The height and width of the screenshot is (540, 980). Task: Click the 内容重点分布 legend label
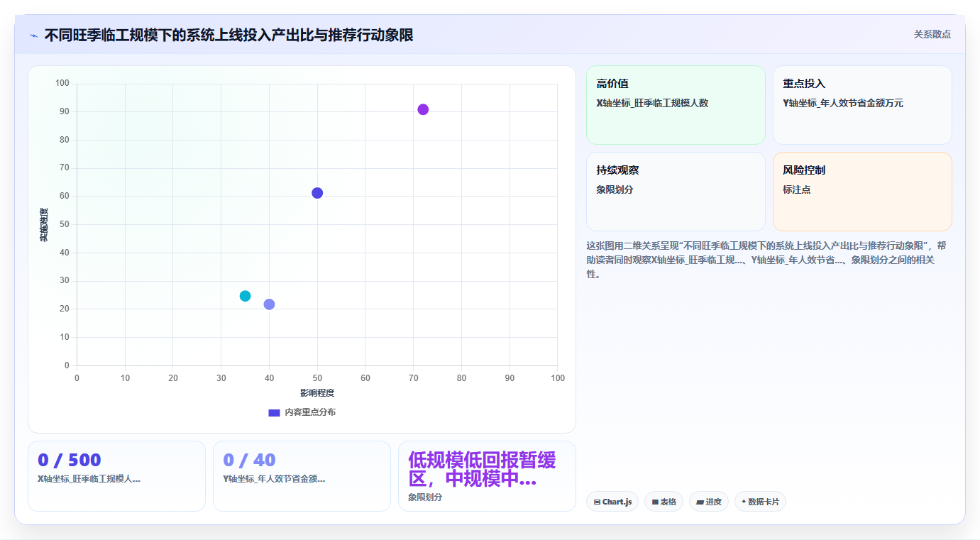pyautogui.click(x=310, y=412)
